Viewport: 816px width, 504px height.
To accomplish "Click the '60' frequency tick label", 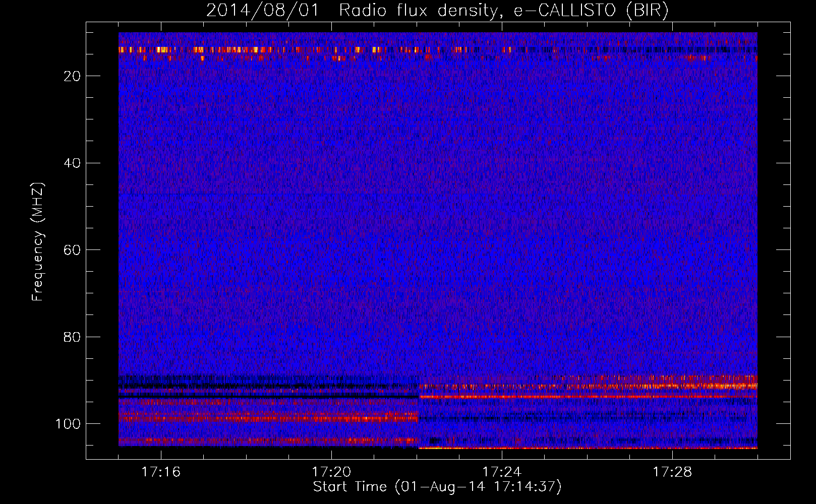I will [x=73, y=250].
